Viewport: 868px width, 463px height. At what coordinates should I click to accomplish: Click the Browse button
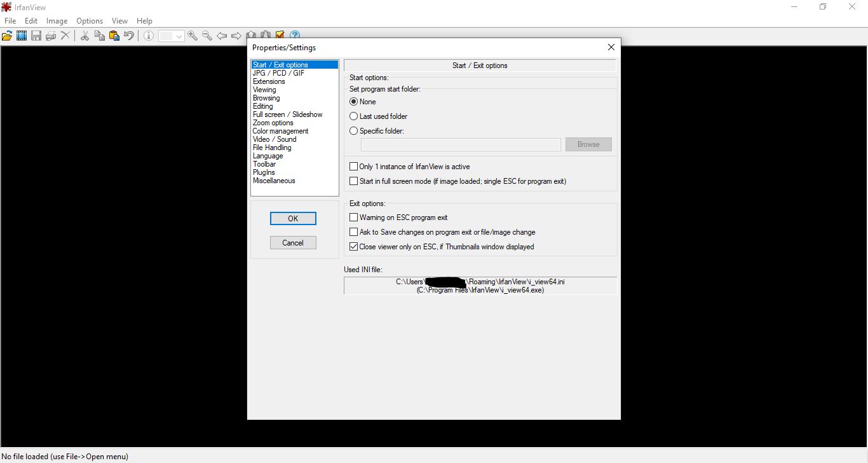coord(588,144)
